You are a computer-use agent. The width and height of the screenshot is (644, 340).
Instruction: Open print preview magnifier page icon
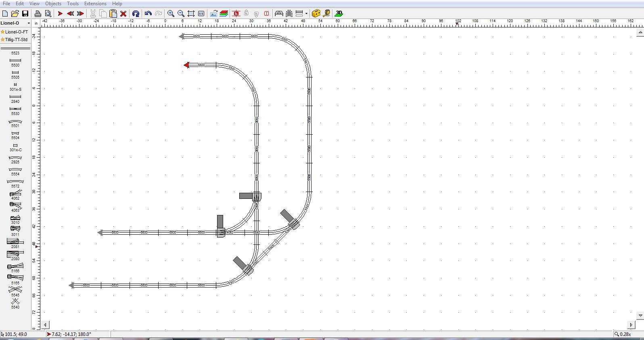[x=48, y=13]
